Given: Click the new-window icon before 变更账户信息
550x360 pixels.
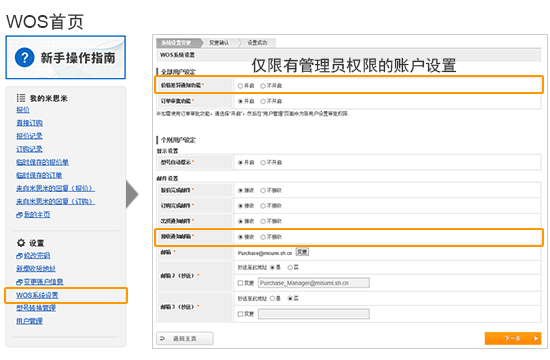Looking at the screenshot, I should pos(19,282).
